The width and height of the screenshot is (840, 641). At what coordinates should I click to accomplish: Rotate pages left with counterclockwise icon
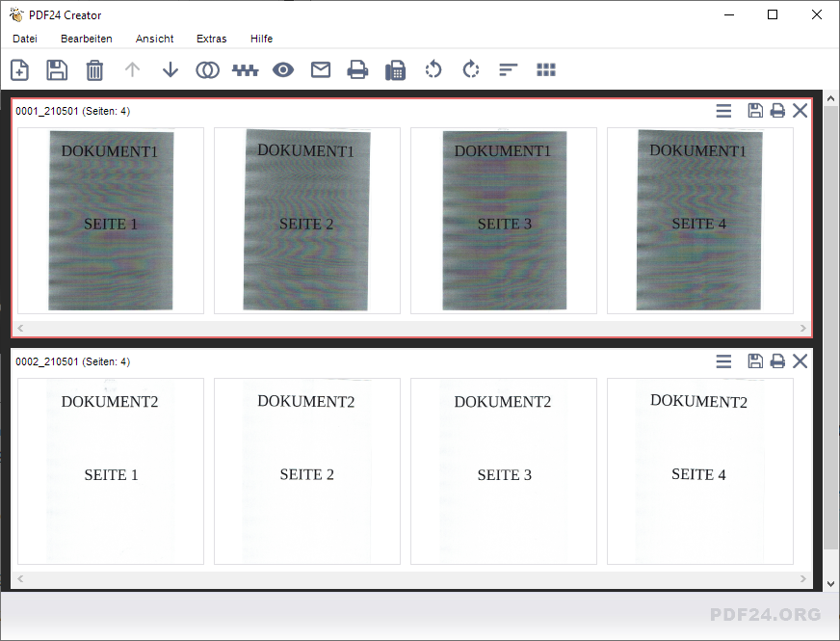click(433, 69)
